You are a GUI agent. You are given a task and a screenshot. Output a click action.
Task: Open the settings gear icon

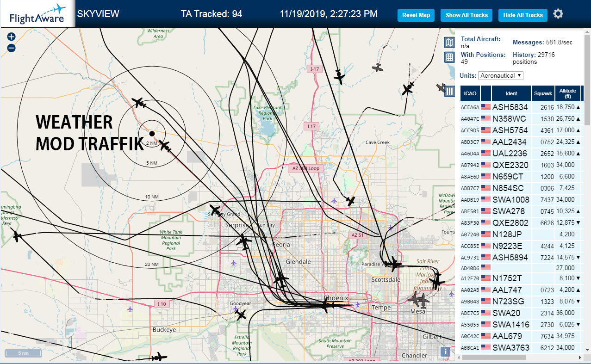point(558,14)
